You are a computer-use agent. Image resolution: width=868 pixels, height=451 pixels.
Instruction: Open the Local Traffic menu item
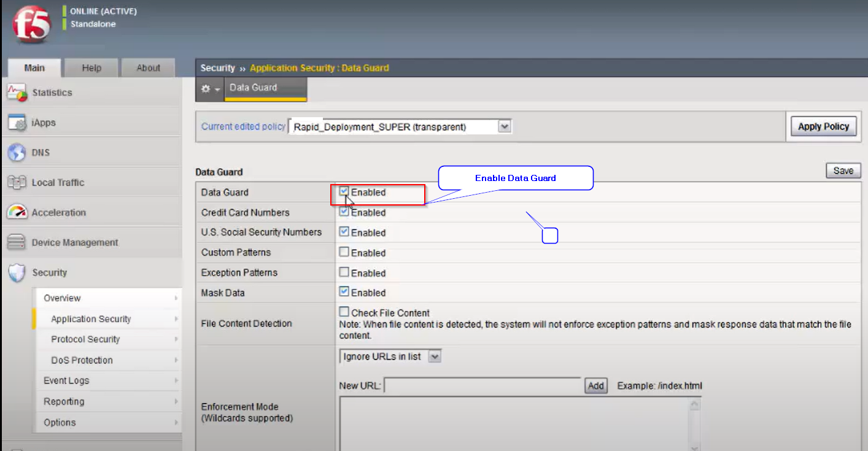pyautogui.click(x=58, y=183)
